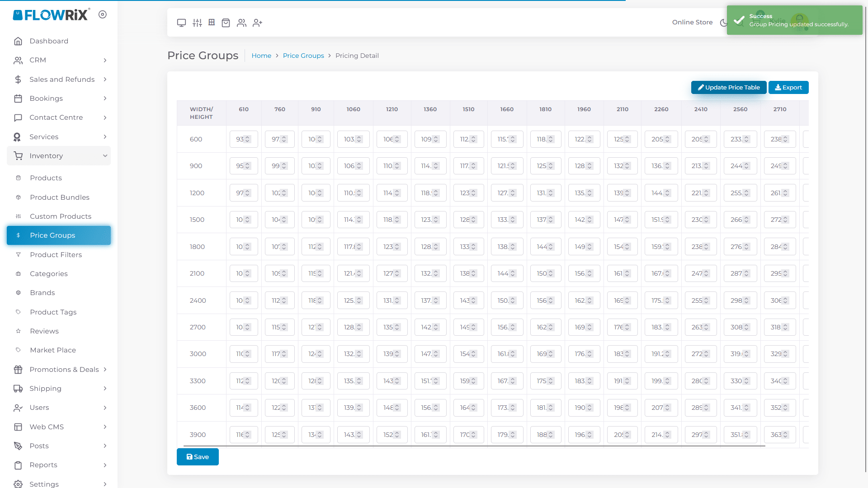Toggle sidebar pin circle next to logo
Image resolution: width=868 pixels, height=488 pixels.
103,14
